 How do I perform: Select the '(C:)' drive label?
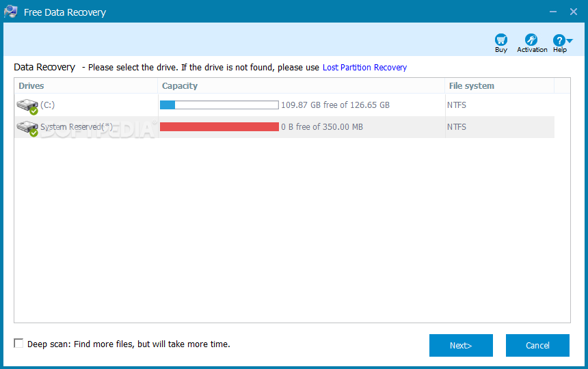point(48,105)
